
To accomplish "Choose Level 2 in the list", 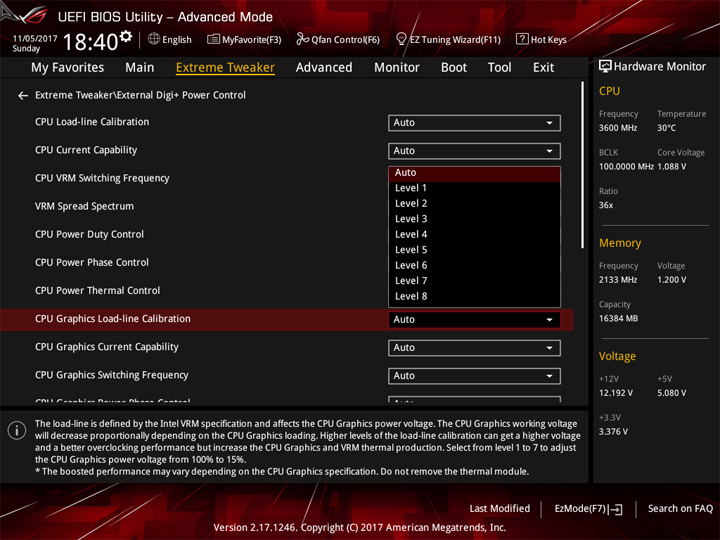I will [x=474, y=203].
